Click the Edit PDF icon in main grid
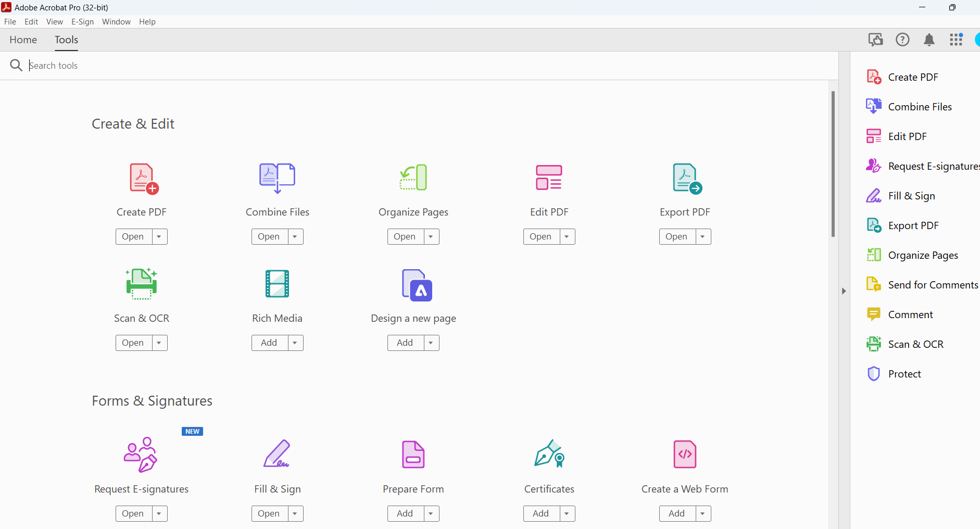980x529 pixels. (549, 178)
